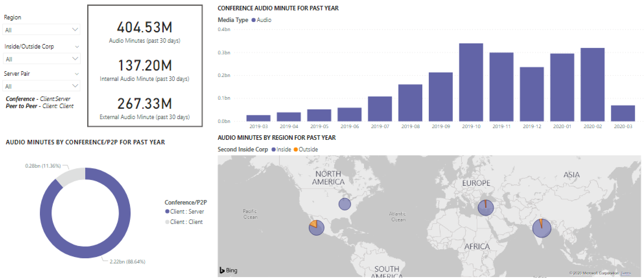This screenshot has width=644, height=279.
Task: Click the 2020-02 axis label
Action: [593, 126]
